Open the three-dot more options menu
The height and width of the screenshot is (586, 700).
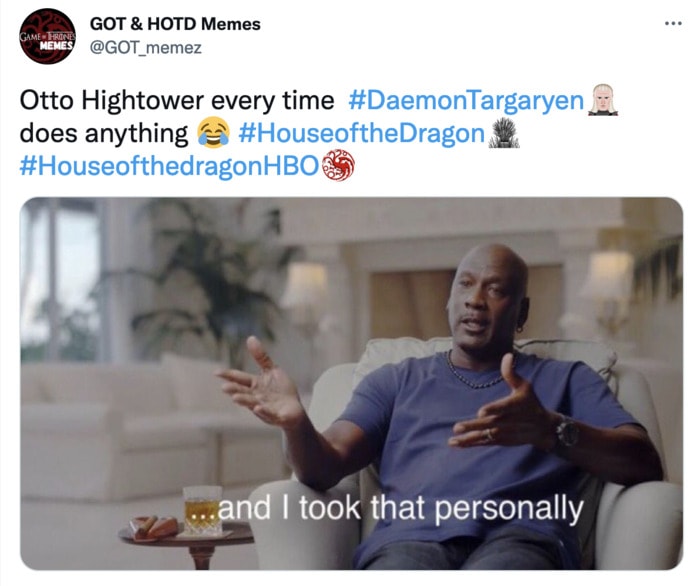pyautogui.click(x=673, y=23)
